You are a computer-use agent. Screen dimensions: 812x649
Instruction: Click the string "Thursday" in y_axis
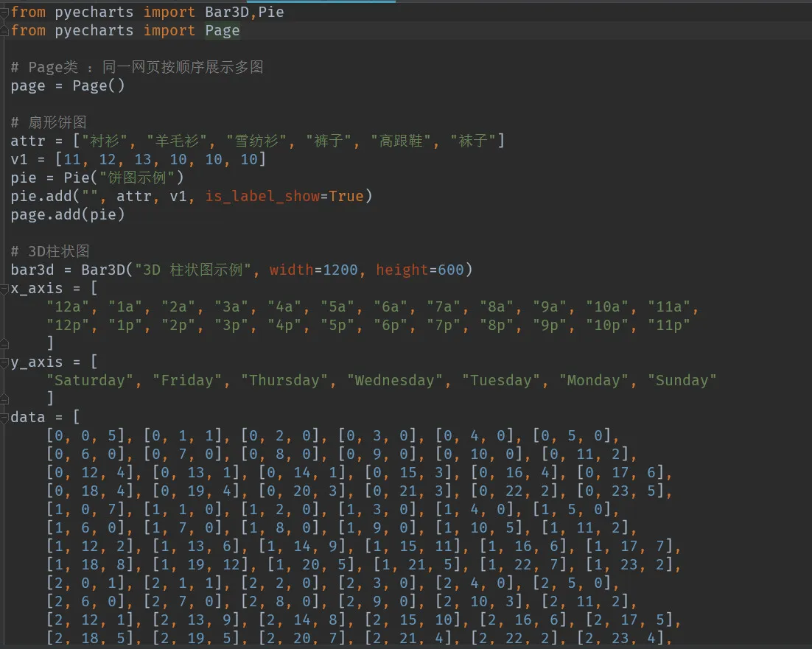pos(284,380)
